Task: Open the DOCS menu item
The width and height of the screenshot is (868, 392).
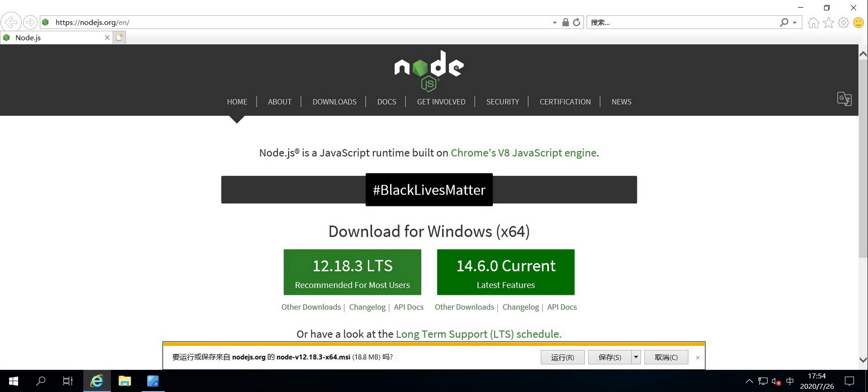Action: click(x=386, y=102)
